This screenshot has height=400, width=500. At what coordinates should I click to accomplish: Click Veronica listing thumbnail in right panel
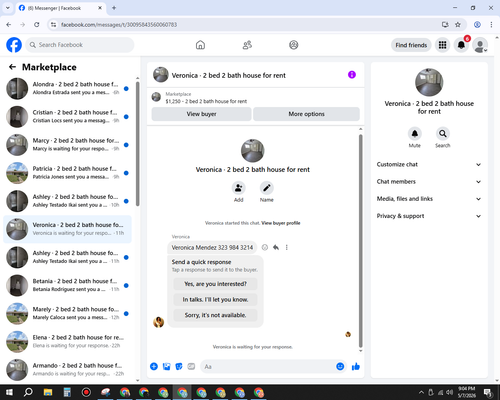[x=429, y=82]
